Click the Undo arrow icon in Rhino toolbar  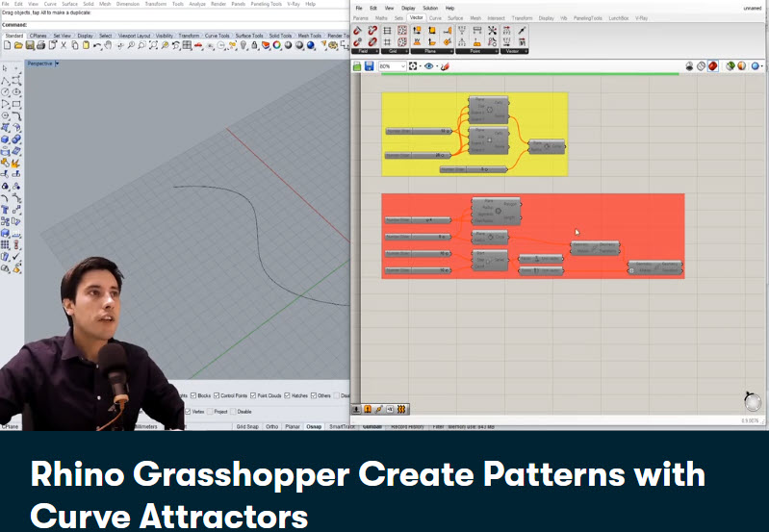click(97, 45)
